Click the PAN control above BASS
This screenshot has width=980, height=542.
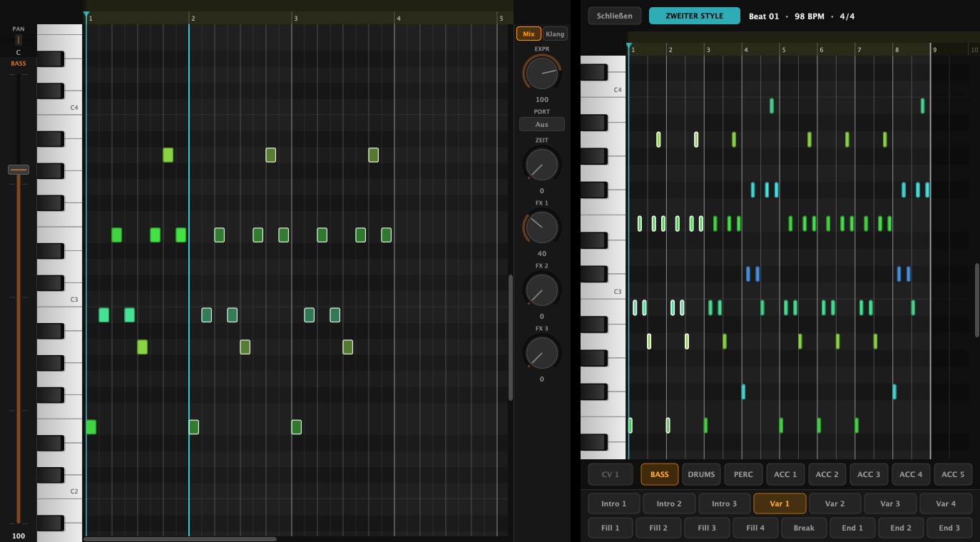click(x=19, y=40)
